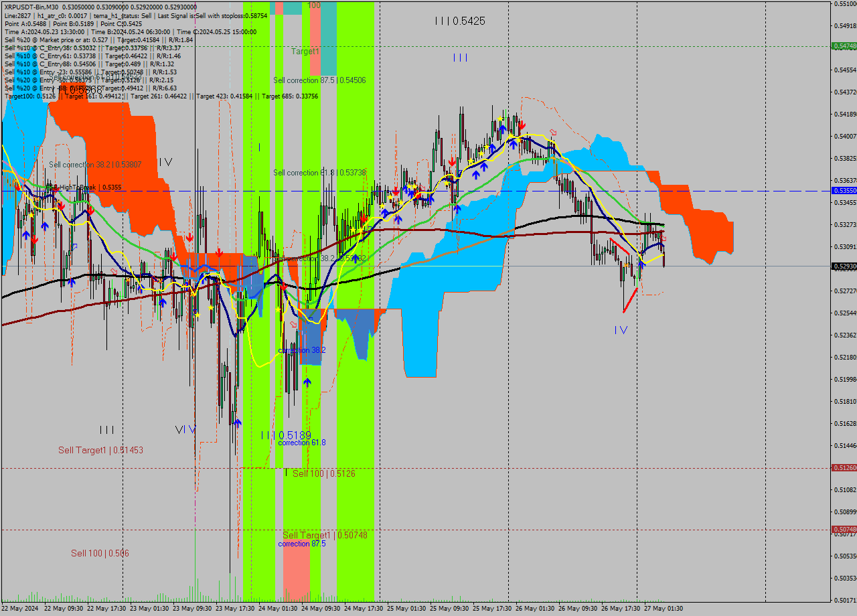The height and width of the screenshot is (616, 857).
Task: Click the '23 May 17:30' time axis label
Action: tap(236, 609)
